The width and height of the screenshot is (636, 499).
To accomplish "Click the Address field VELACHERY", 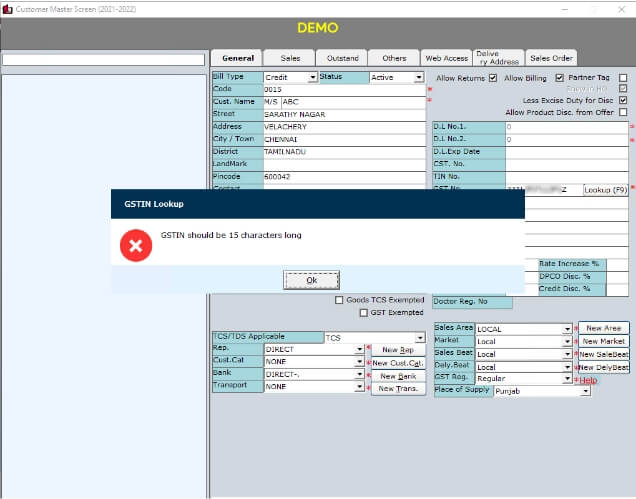I will pos(344,127).
